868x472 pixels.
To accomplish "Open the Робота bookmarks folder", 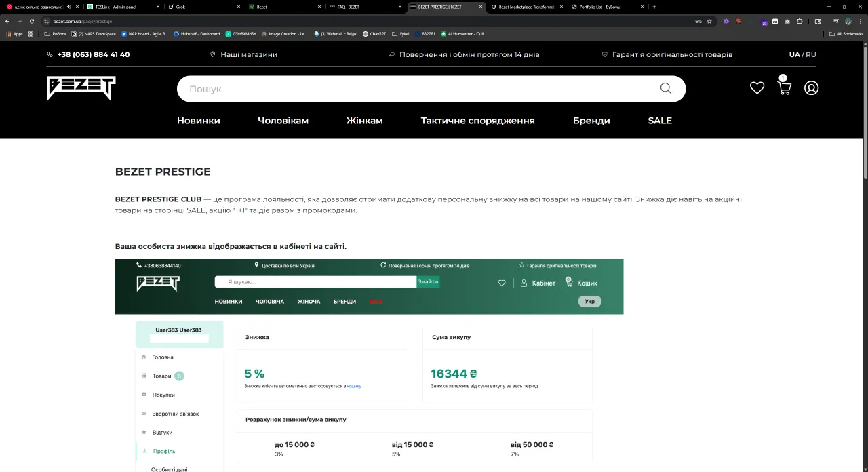I will (x=54, y=33).
